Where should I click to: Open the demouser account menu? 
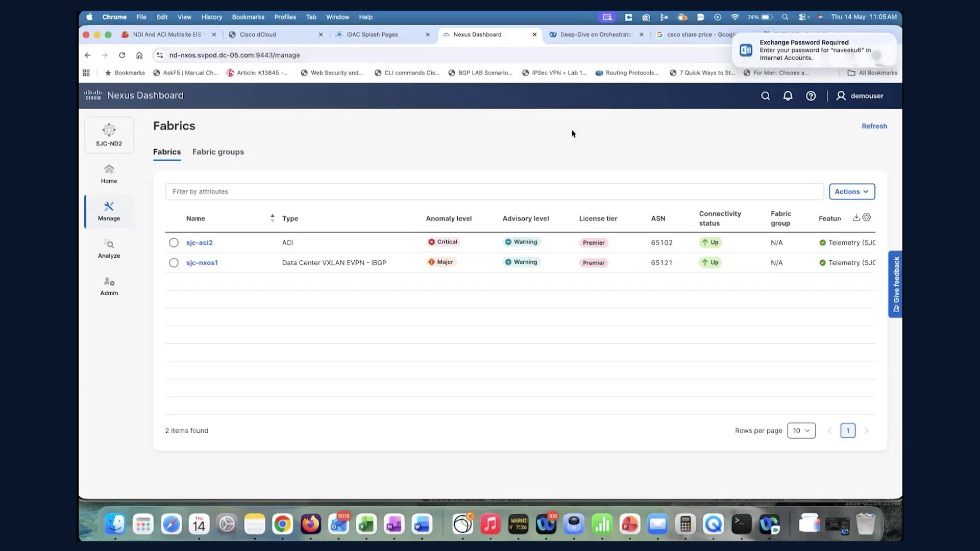860,96
